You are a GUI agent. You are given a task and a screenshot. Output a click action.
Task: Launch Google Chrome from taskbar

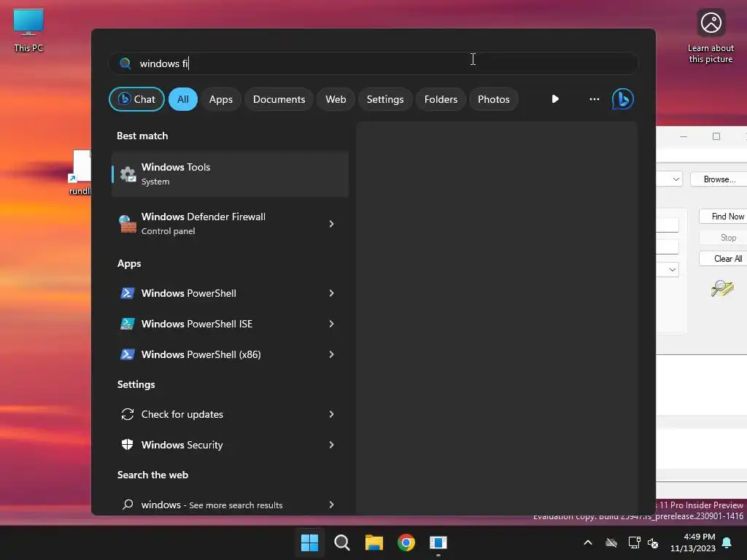pos(406,542)
